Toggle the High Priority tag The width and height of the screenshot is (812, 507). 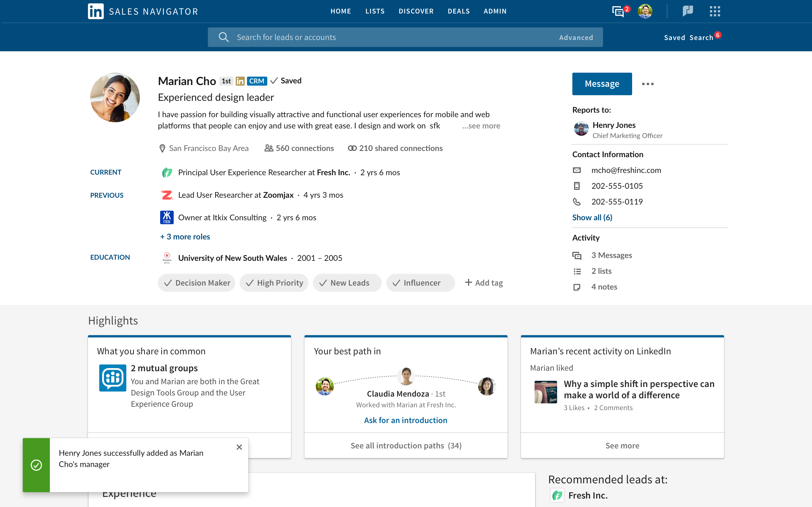pyautogui.click(x=274, y=283)
